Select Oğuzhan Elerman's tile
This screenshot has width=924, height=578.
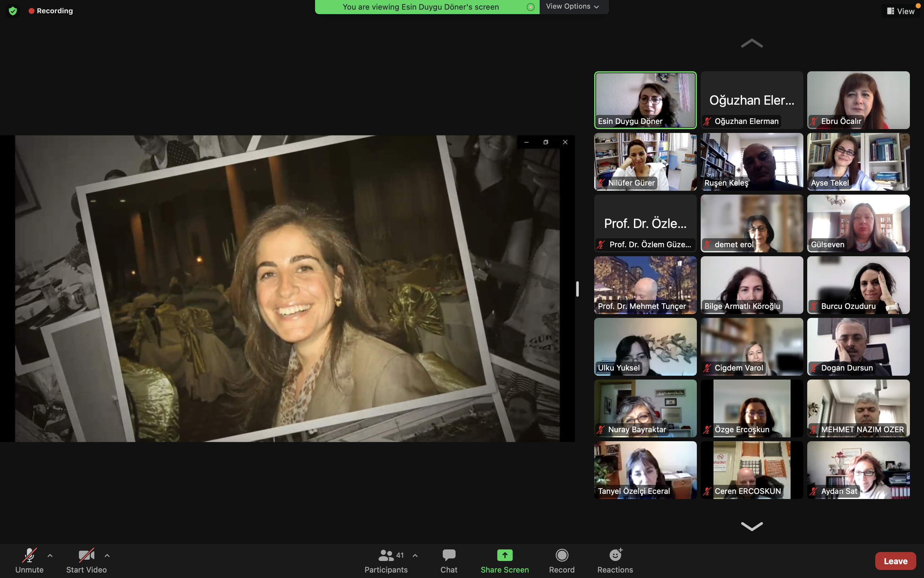(x=752, y=100)
